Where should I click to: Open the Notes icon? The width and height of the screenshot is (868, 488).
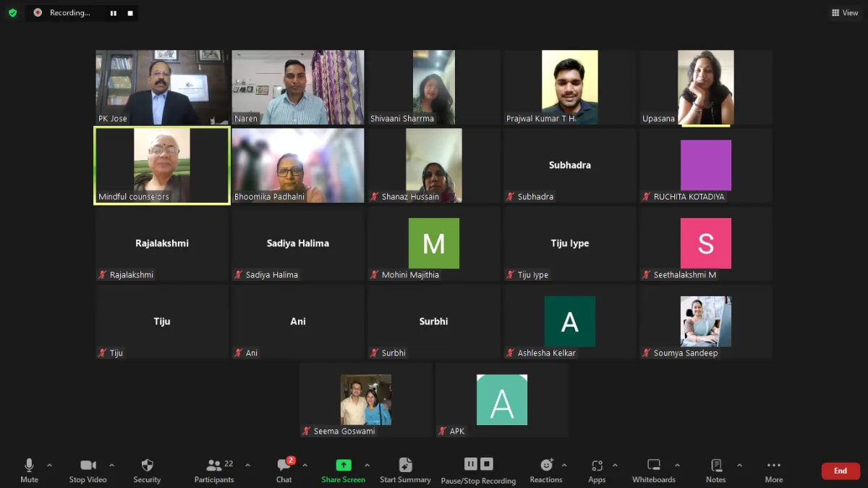click(x=716, y=465)
